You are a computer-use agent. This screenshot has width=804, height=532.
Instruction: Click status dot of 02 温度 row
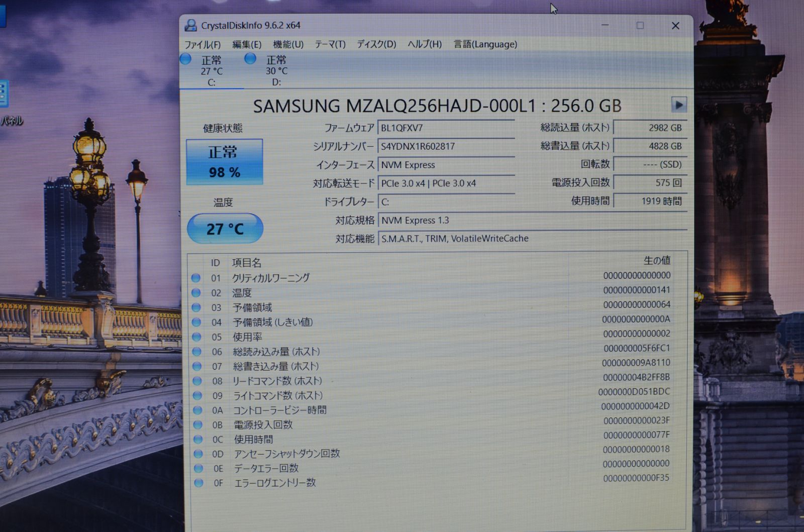click(196, 293)
